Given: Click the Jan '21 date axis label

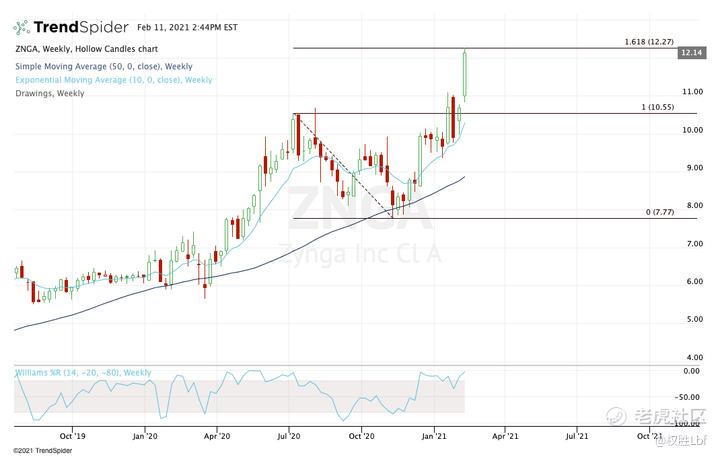Looking at the screenshot, I should 433,436.
